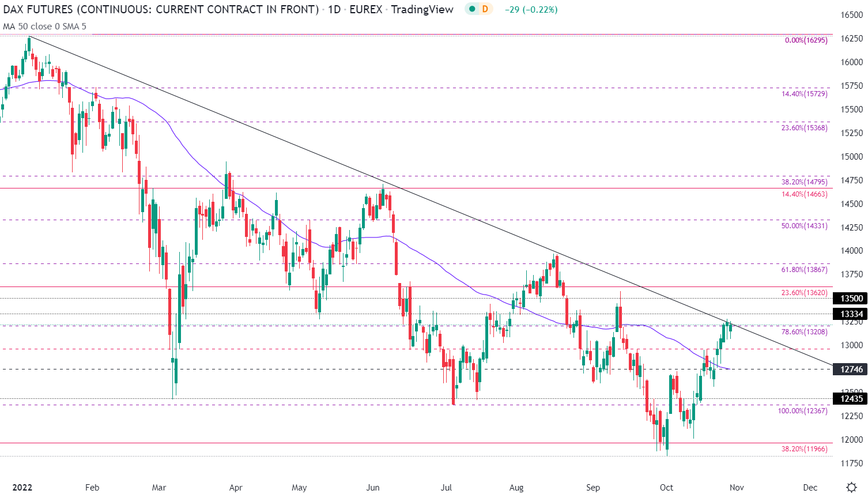868x494 pixels.
Task: Click Mar on the time axis
Action: (x=159, y=488)
